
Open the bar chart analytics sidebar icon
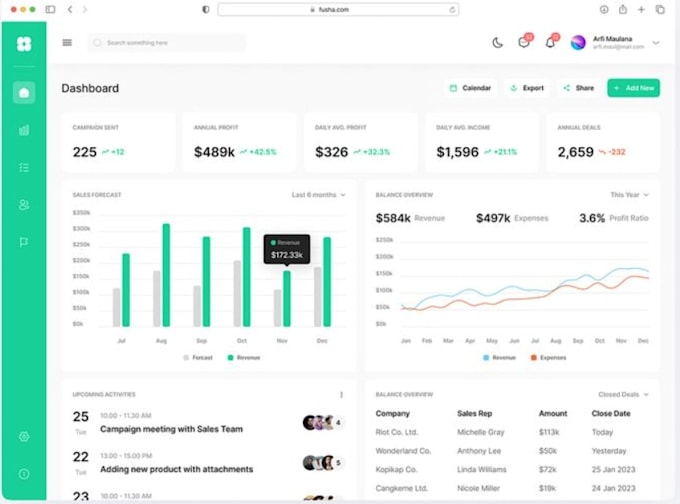(x=24, y=130)
